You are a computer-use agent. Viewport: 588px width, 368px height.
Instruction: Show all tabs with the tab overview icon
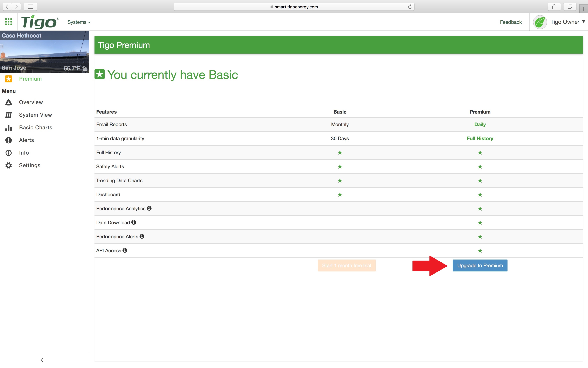570,7
